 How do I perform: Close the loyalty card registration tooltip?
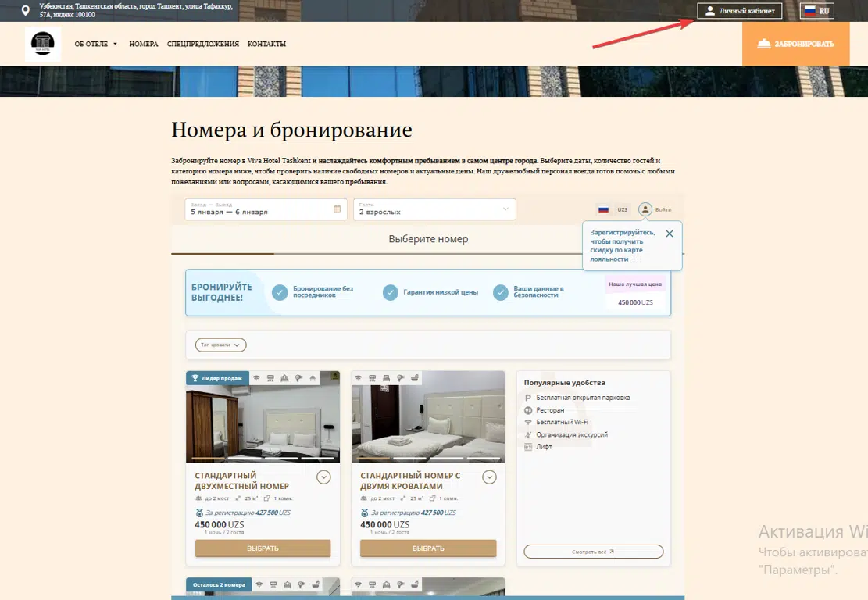tap(670, 234)
